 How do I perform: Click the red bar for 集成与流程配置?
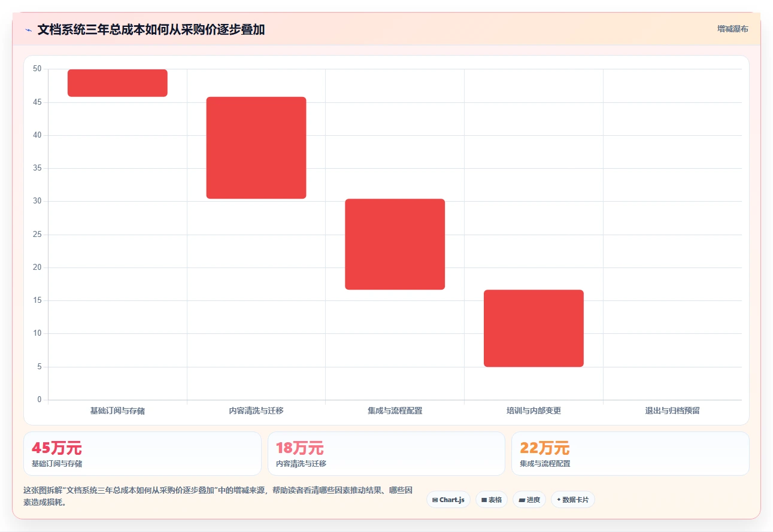[x=395, y=244]
